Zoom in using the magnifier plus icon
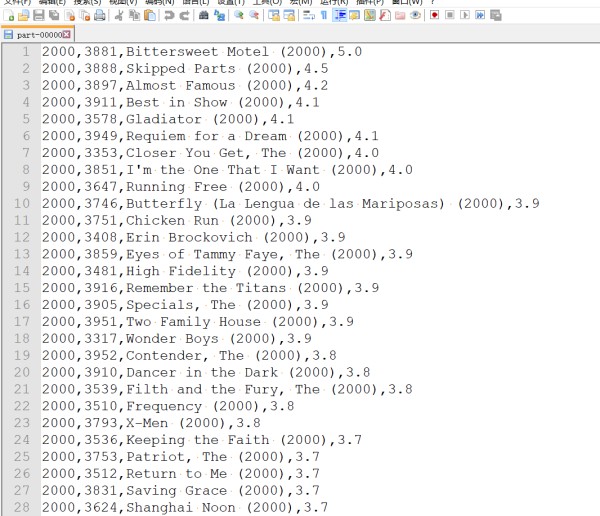Viewport: 600px width, 516px height. coord(239,15)
